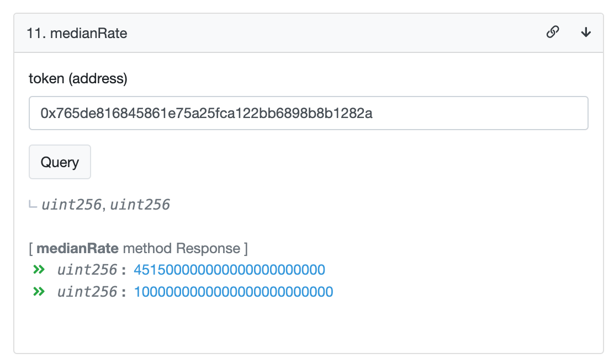
Task: Click the opening bracket before medianRate response
Action: click(31, 249)
